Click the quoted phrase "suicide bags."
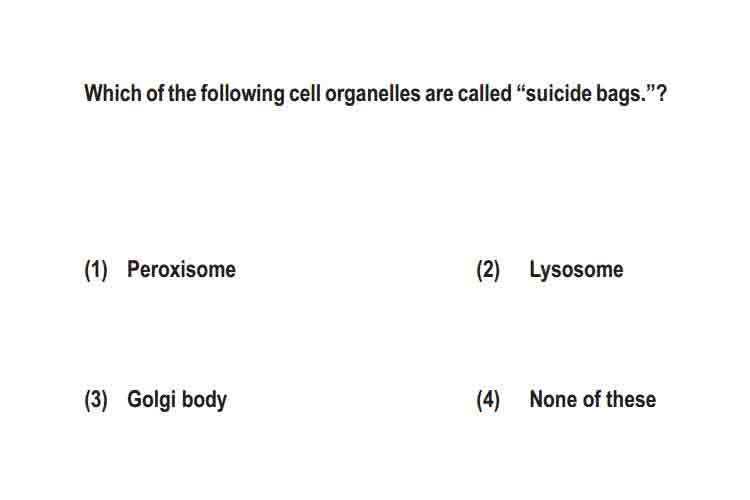The width and height of the screenshot is (750, 500). coord(585,94)
